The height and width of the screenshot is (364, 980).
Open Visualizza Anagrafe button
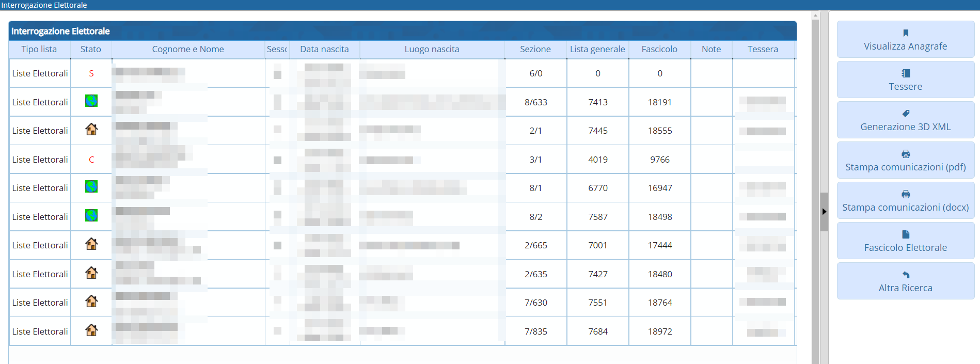coord(905,39)
